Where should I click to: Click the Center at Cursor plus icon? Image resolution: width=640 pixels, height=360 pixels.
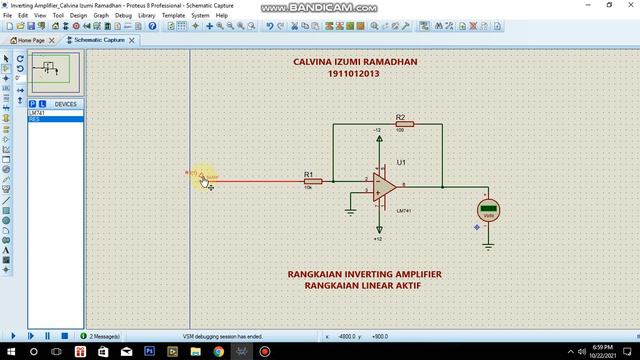pyautogui.click(x=209, y=26)
